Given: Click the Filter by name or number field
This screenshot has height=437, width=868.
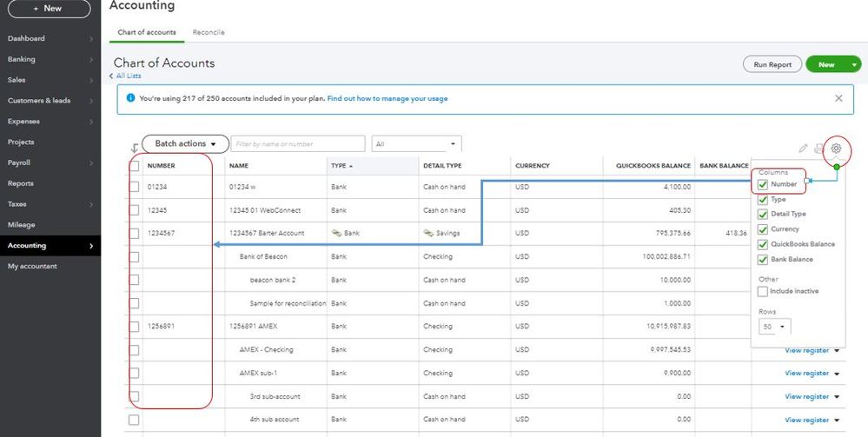Looking at the screenshot, I should [298, 143].
